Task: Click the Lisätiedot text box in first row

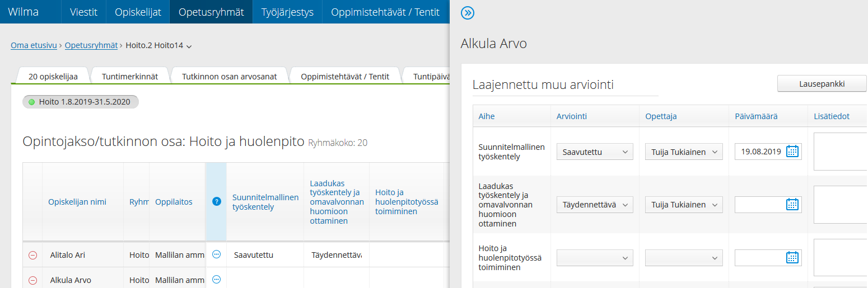Action: coord(840,152)
